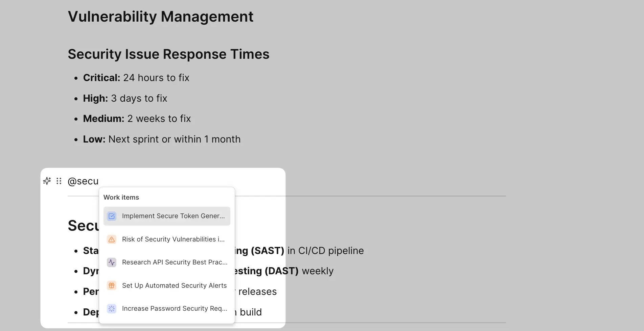Click the blue checkbox task icon

point(112,216)
